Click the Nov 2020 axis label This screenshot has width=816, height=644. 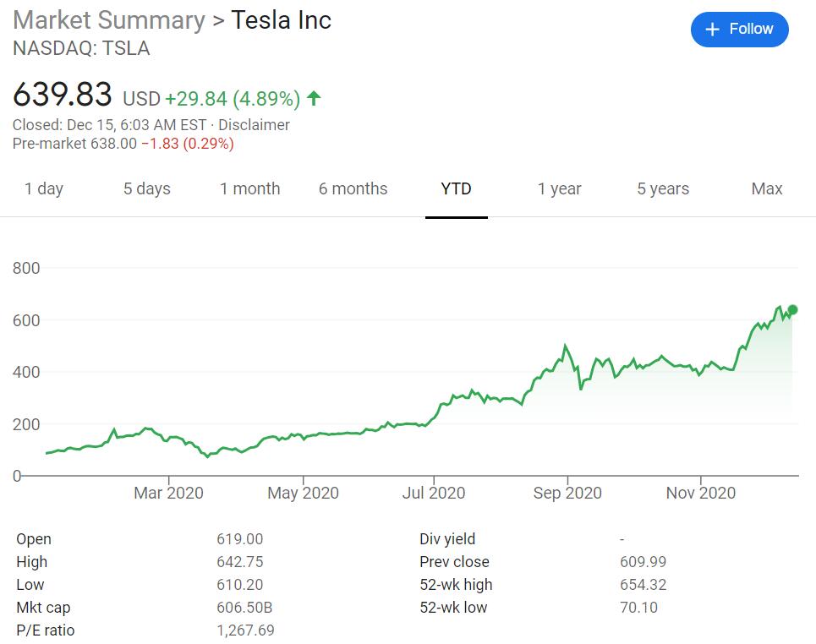[701, 493]
